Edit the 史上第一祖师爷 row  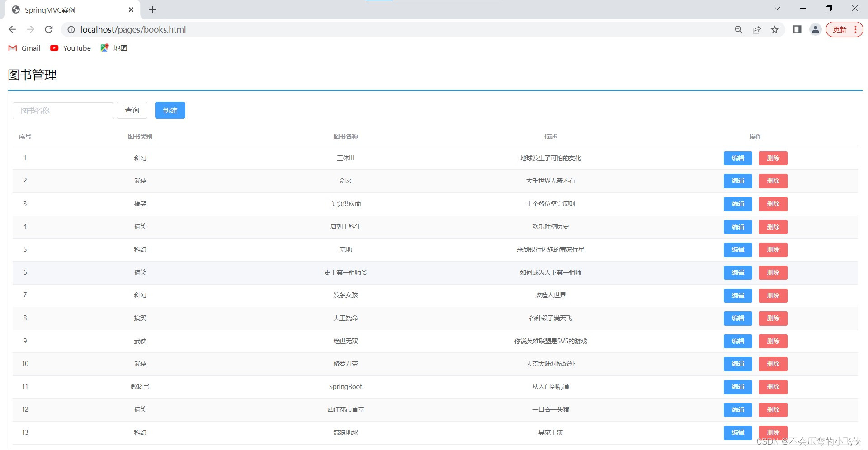(738, 272)
